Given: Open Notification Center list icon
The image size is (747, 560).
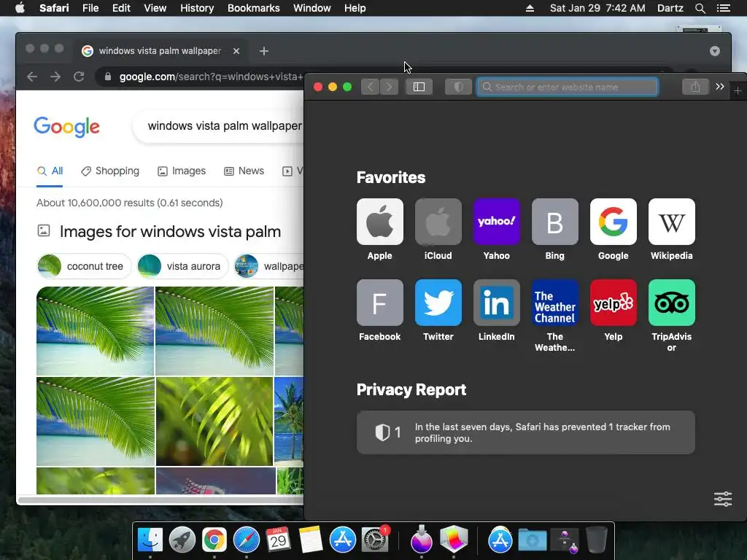Looking at the screenshot, I should (x=723, y=8).
